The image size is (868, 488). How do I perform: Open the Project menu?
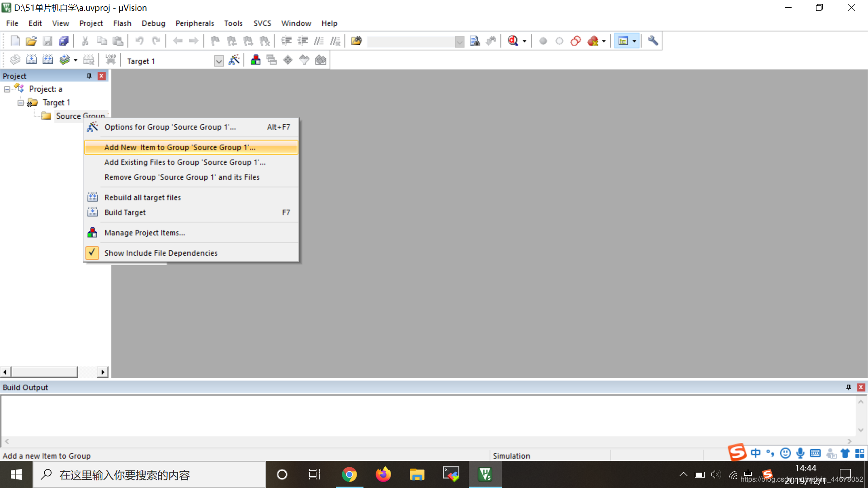point(91,23)
